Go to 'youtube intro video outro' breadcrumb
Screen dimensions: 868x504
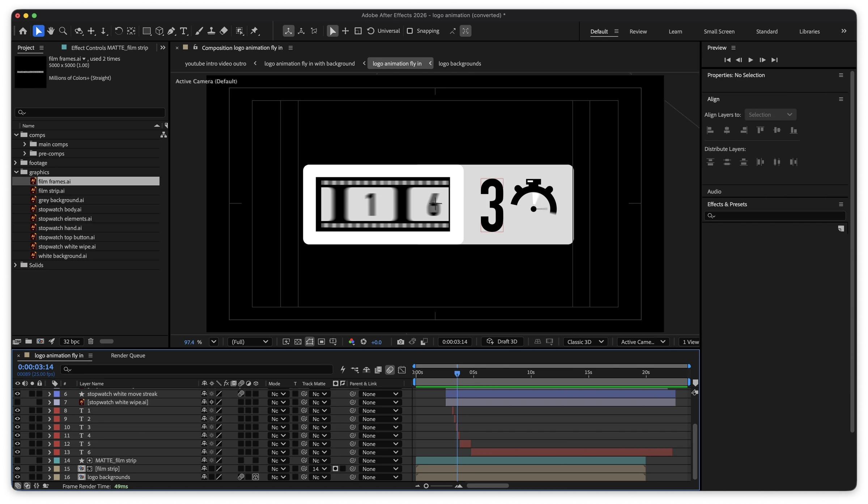coord(216,64)
